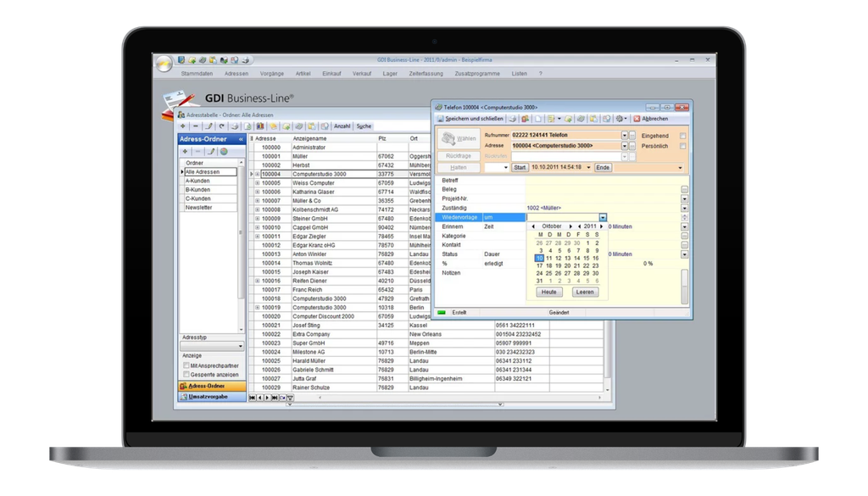Edit address using pencil icon in Adresstabelle toolbar
This screenshot has width=868, height=496.
coord(209,126)
